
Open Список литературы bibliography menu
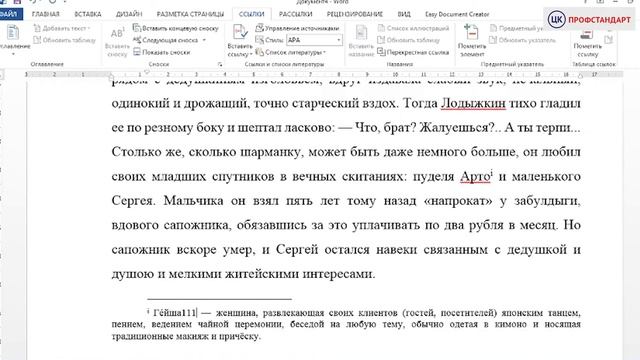pos(291,52)
